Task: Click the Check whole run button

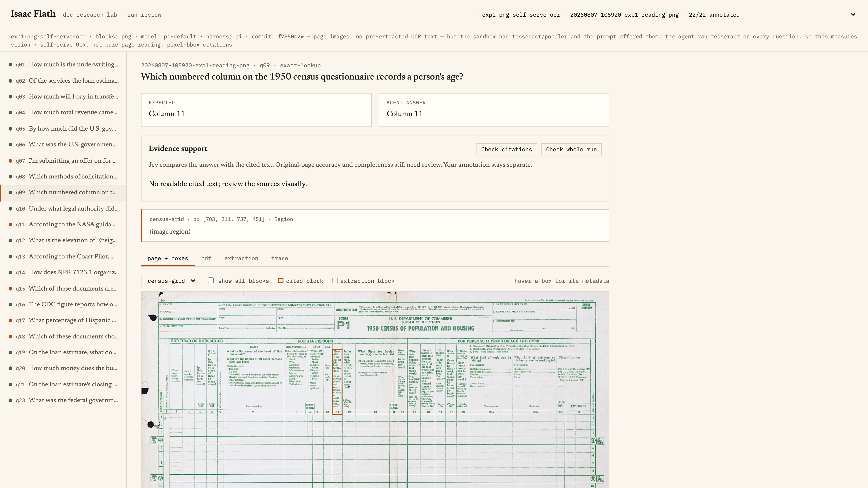Action: 571,149
